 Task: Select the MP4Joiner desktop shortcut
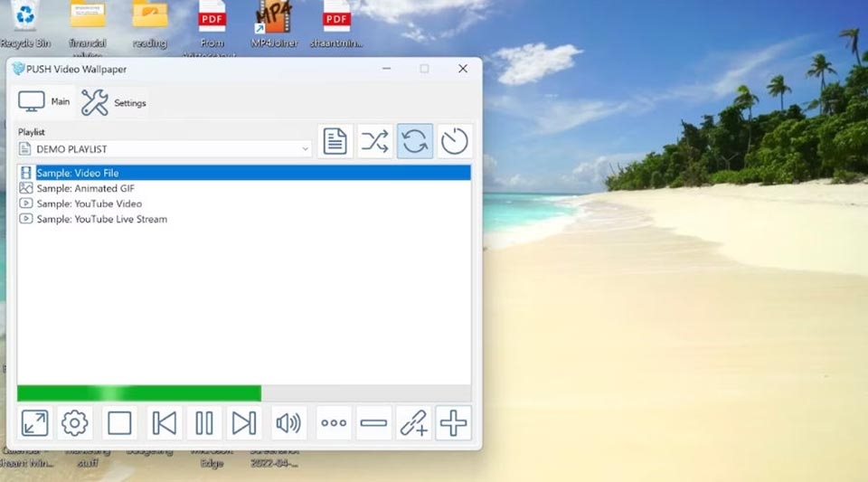click(x=274, y=25)
